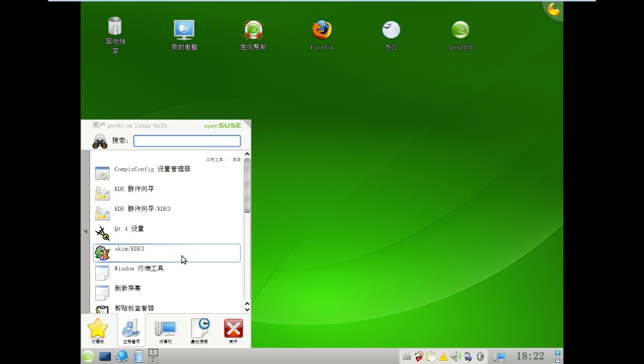Viewport: 644px width, 364px height.
Task: Click the KDE K tray icon
Action: (x=481, y=356)
